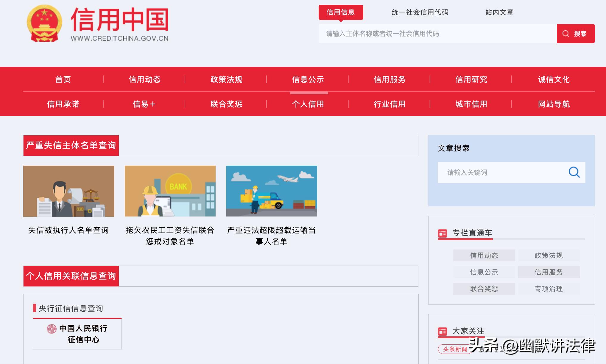Click the magnifier icon in 文章搜索 panel

pos(574,172)
